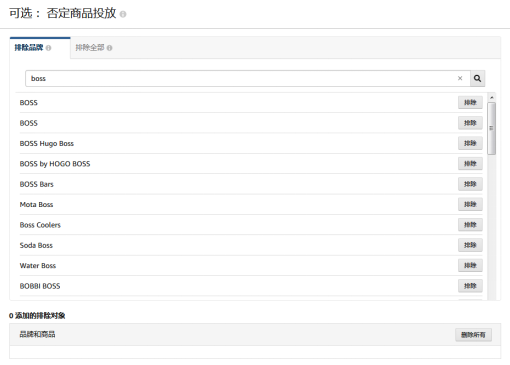
Task: Exclude the BOBBI BOSS brand
Action: click(x=470, y=286)
